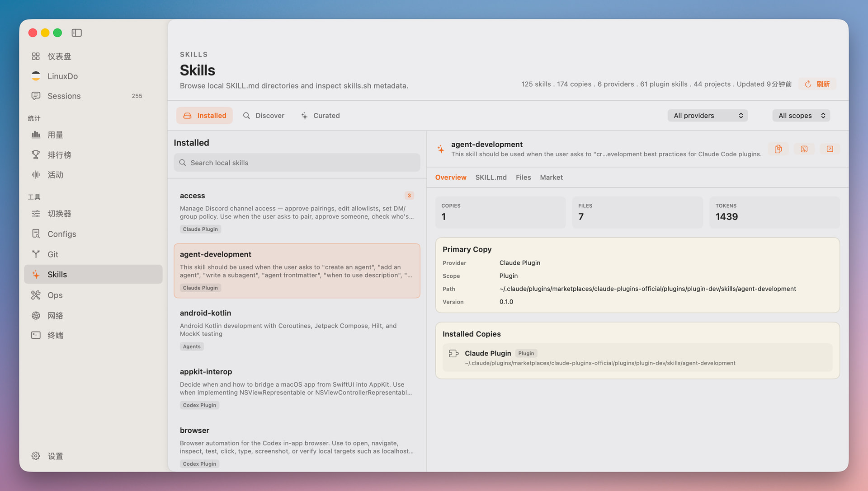Open the Git branch icon
This screenshot has height=491, width=868.
pos(36,254)
